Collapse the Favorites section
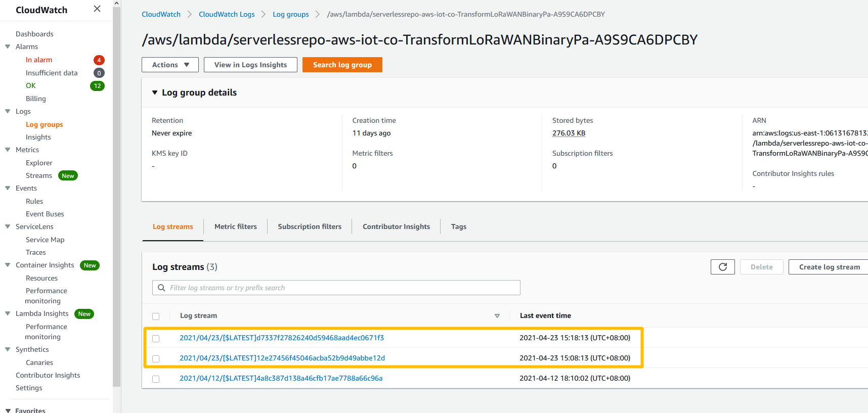The height and width of the screenshot is (413, 868). click(x=8, y=410)
